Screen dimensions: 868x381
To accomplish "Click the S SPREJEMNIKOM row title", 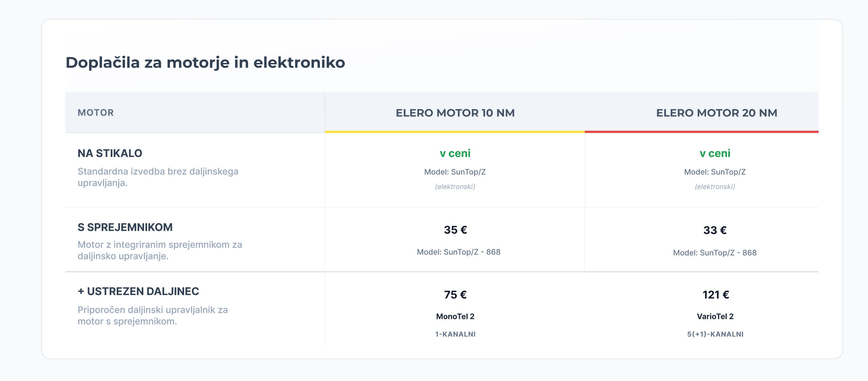I will 125,228.
